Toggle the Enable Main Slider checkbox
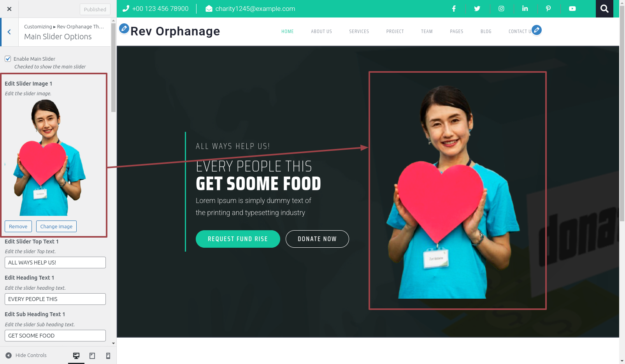625x364 pixels. (x=8, y=59)
